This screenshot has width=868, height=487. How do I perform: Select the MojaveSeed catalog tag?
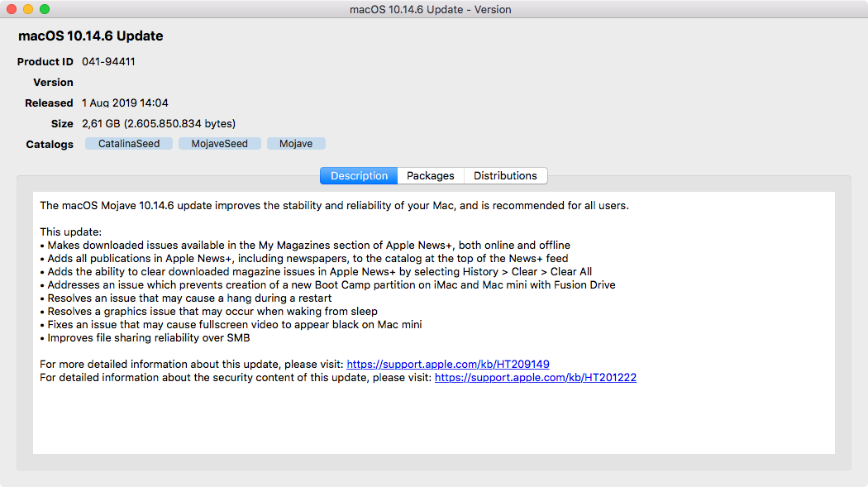tap(220, 144)
